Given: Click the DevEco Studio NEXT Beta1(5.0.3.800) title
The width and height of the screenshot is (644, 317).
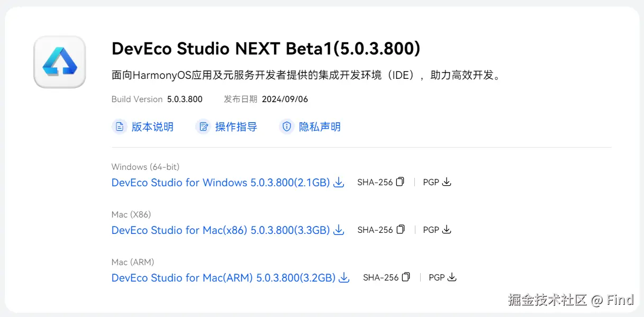Looking at the screenshot, I should click(266, 49).
